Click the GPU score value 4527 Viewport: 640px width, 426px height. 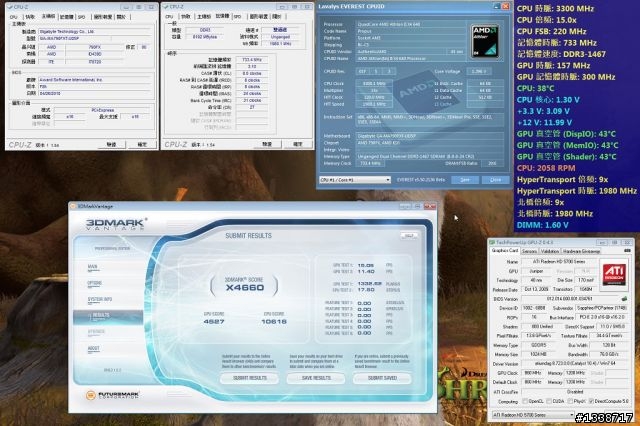point(213,322)
